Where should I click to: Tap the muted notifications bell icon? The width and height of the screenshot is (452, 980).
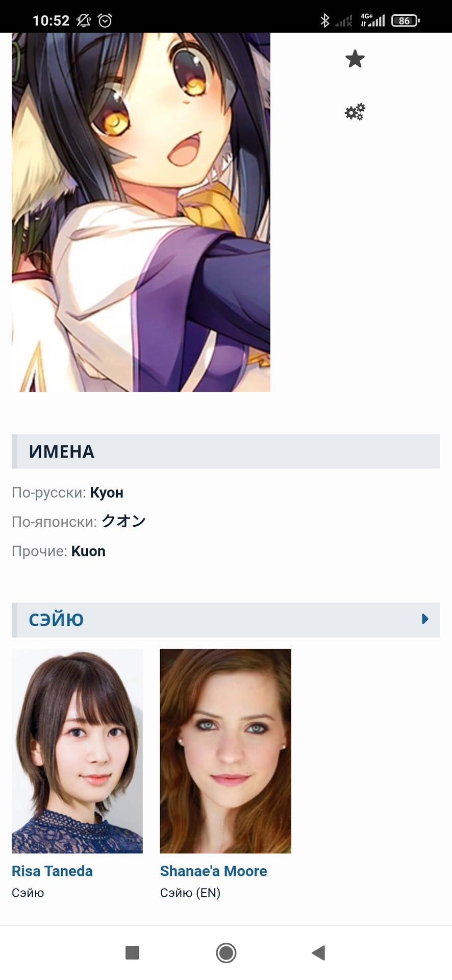(84, 20)
